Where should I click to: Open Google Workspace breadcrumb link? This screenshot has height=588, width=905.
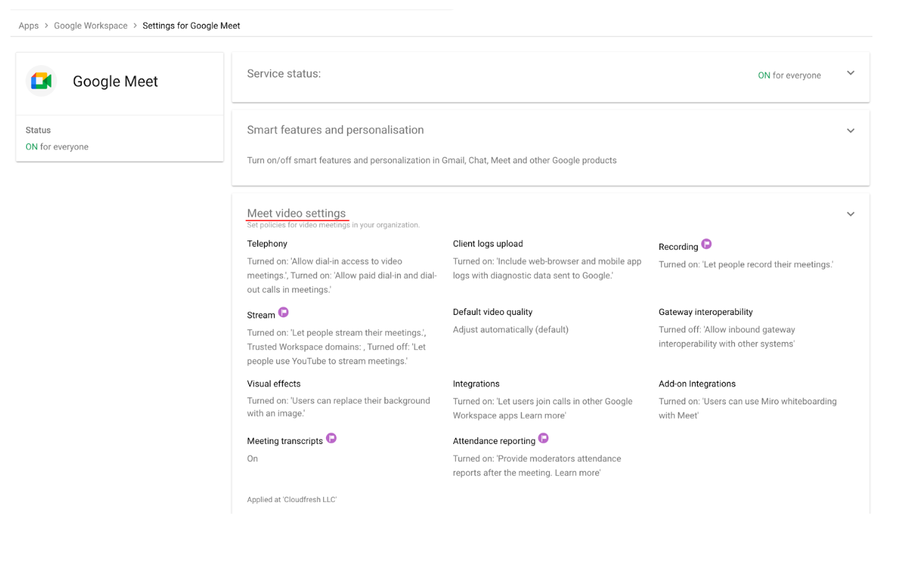coord(91,25)
